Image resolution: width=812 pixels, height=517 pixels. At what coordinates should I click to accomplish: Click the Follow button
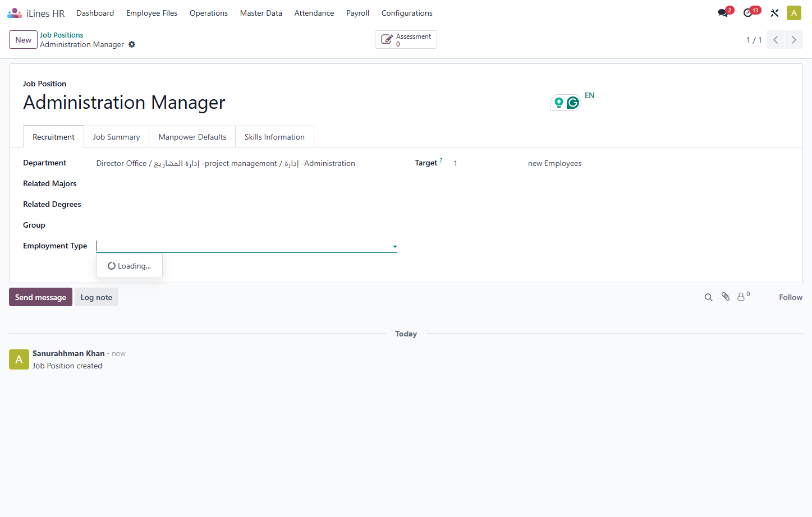tap(791, 297)
